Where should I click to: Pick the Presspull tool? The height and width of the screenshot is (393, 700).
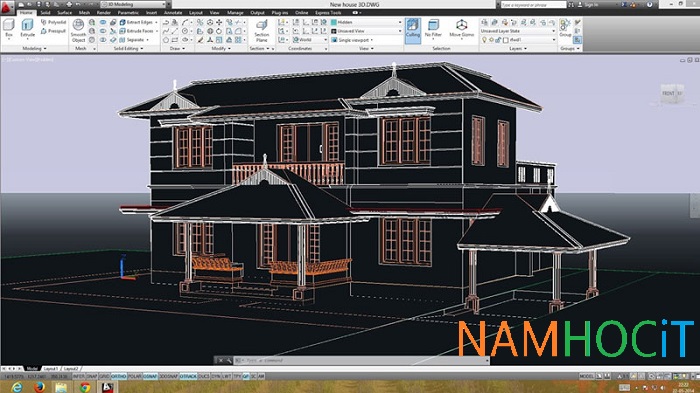(x=53, y=31)
